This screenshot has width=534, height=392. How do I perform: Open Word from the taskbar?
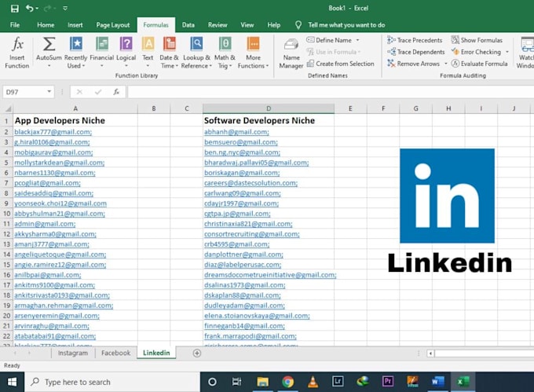(437, 382)
